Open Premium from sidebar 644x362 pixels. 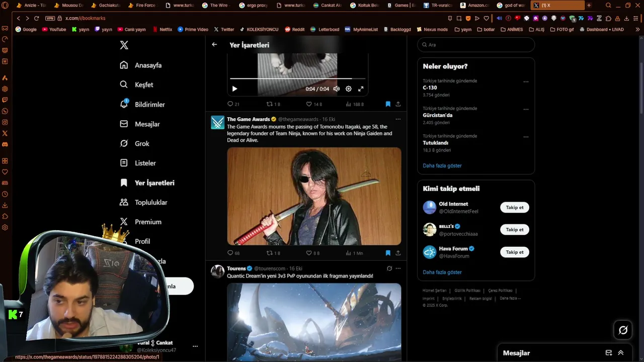tap(140, 222)
